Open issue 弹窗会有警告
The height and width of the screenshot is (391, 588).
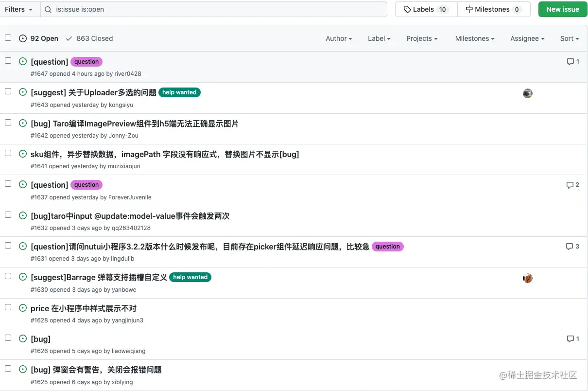coord(96,370)
